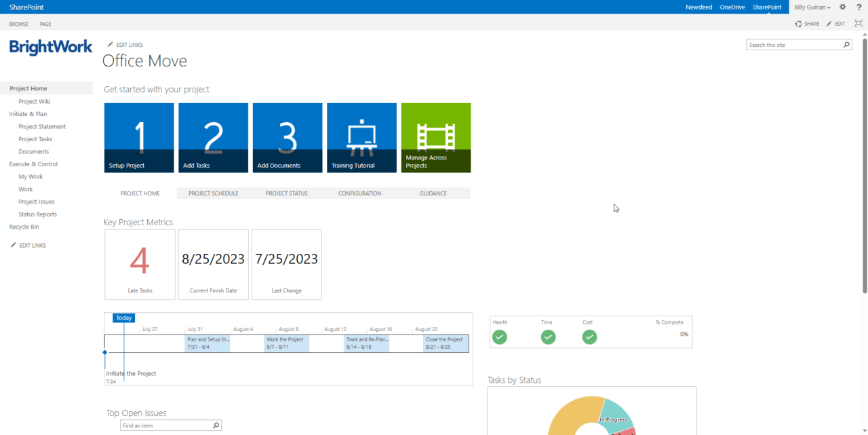Open SharePoint settings gear
The height and width of the screenshot is (435, 868).
point(842,7)
